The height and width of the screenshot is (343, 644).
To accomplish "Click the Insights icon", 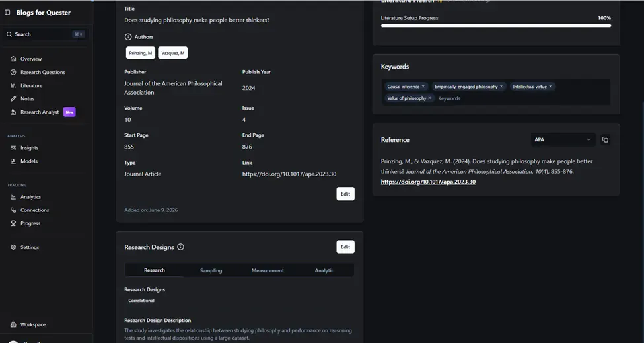I will pos(13,148).
